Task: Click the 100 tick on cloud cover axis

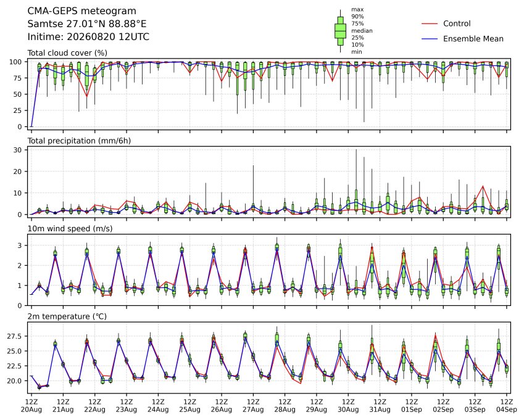Action: (x=15, y=62)
